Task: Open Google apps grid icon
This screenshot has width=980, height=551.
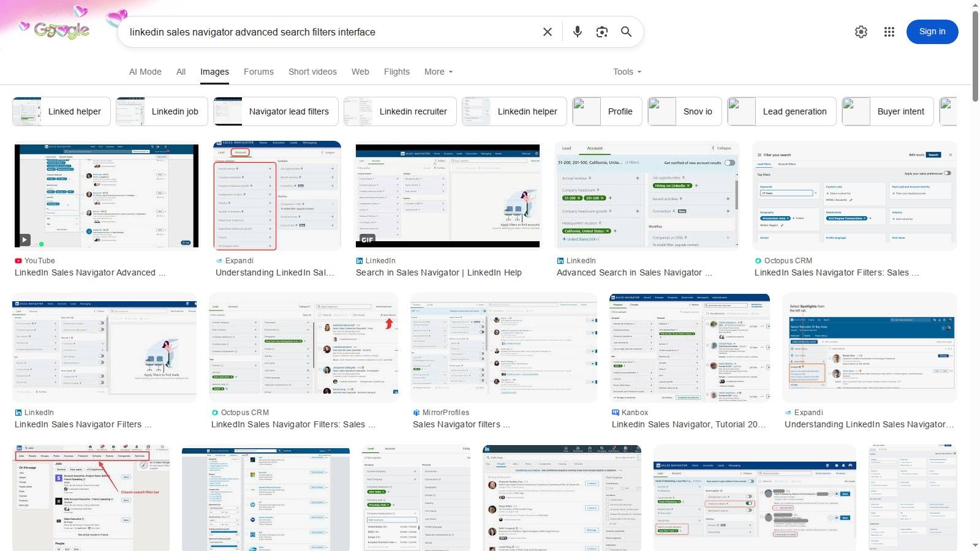Action: (x=889, y=32)
